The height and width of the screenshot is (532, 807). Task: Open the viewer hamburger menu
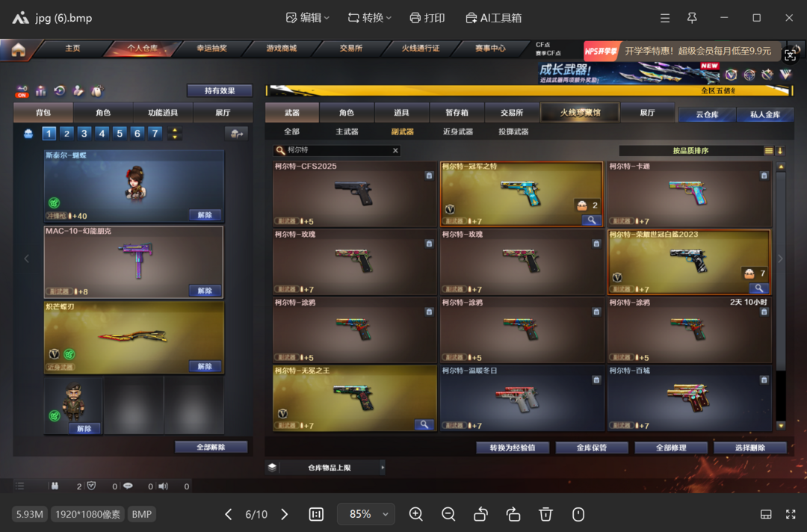tap(665, 18)
